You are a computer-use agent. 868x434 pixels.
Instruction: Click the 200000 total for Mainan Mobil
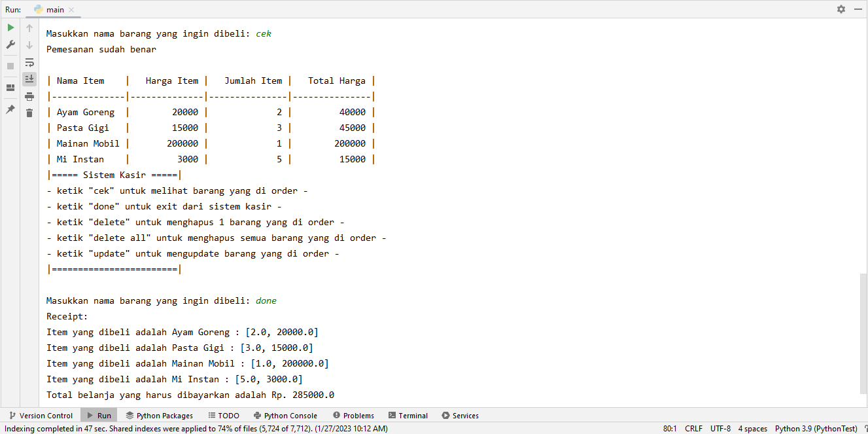pyautogui.click(x=350, y=144)
